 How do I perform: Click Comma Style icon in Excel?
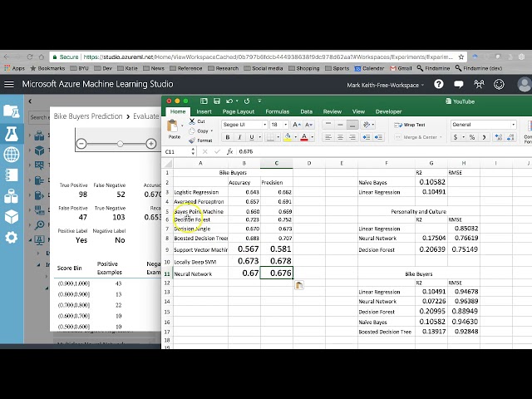point(484,137)
